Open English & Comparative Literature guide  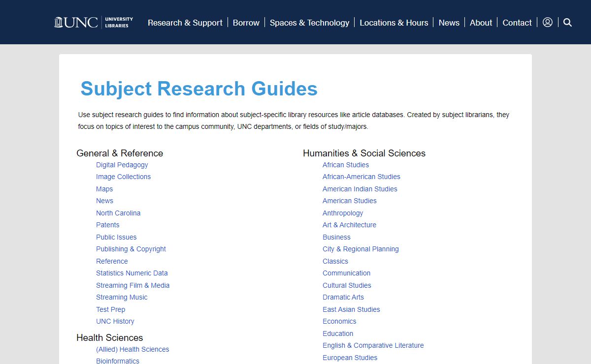click(x=373, y=345)
